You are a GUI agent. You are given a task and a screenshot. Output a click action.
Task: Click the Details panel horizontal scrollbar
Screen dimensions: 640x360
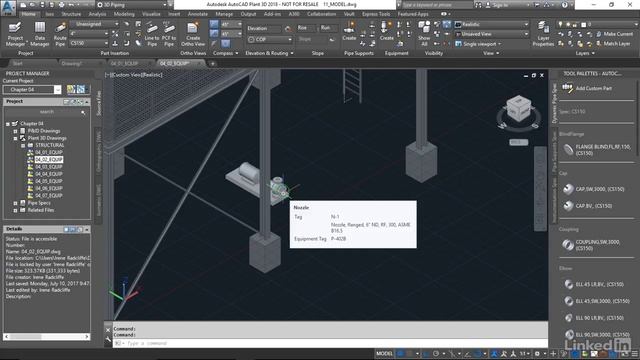tap(47, 337)
